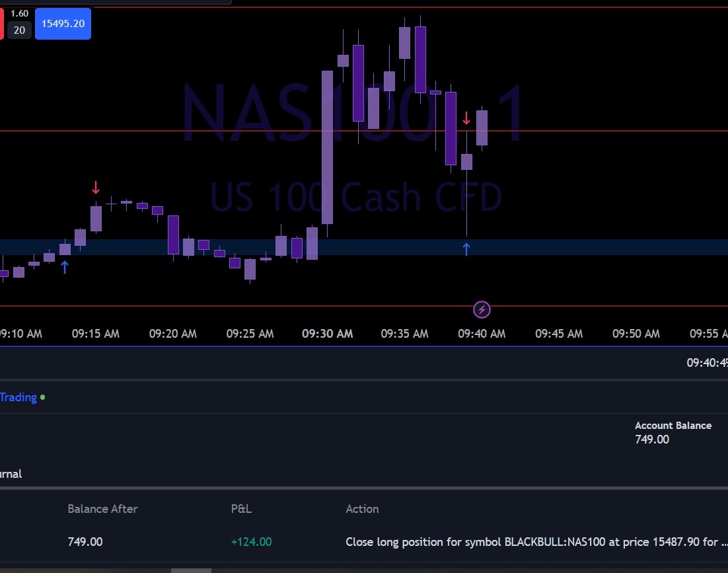Click the blue buy execution arrow near 09:13
728x573 pixels.
pos(65,267)
